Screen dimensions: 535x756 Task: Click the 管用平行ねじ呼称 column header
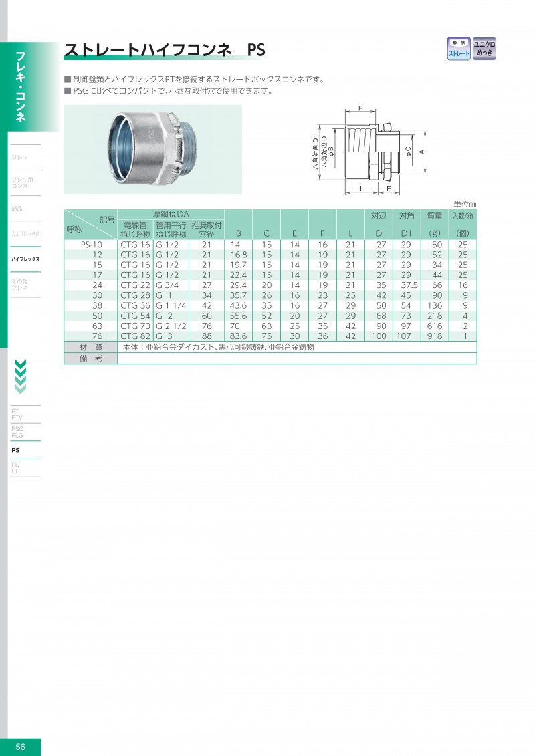(x=171, y=229)
